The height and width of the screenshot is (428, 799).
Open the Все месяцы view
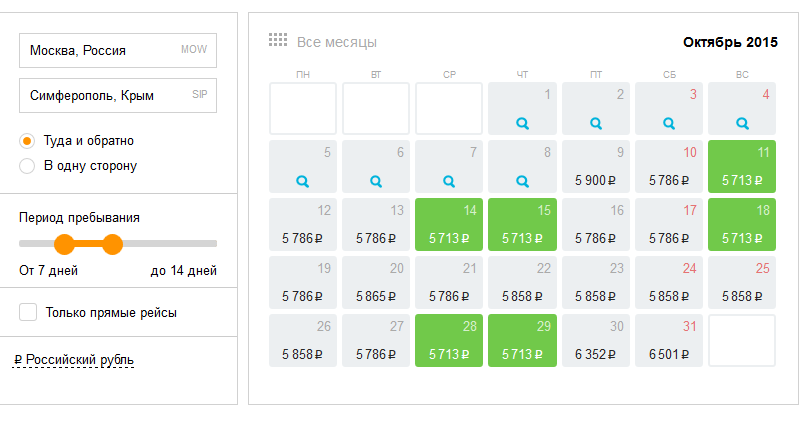click(336, 42)
